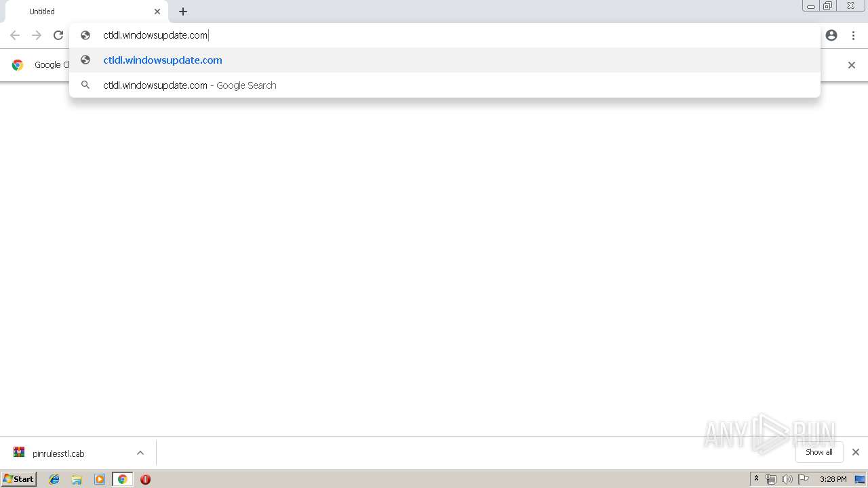Open the network tray icon
Viewport: 868px width, 488px height.
click(x=770, y=479)
